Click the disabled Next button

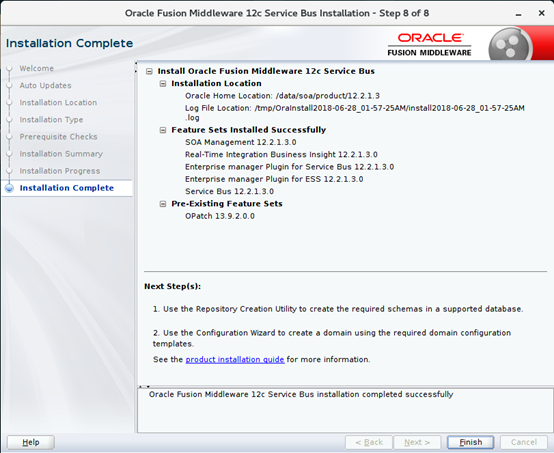417,442
